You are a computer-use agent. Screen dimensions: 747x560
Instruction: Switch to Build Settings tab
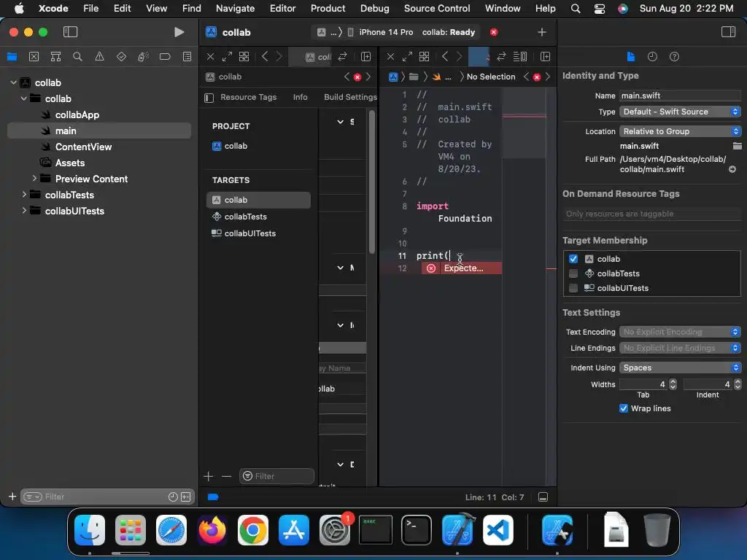coord(350,97)
